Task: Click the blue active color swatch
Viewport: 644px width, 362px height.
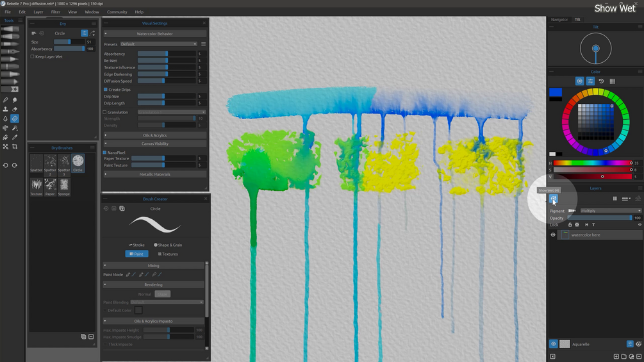Action: 556,92
